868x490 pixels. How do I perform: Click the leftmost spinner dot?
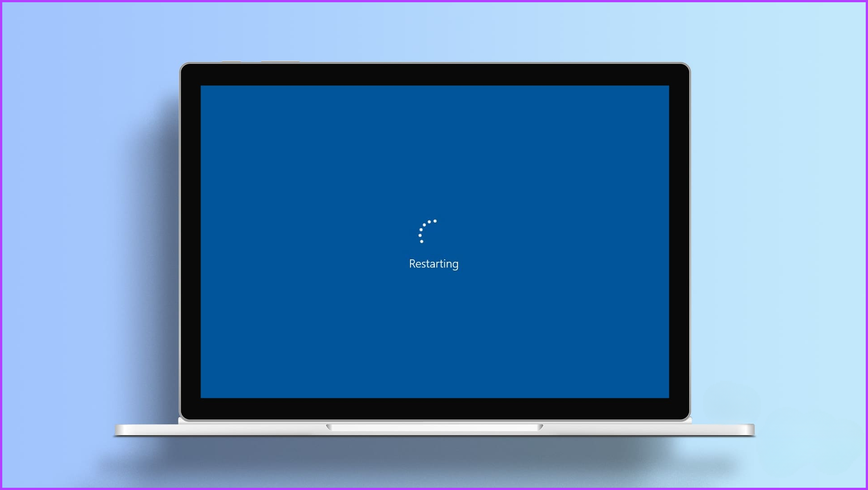420,235
